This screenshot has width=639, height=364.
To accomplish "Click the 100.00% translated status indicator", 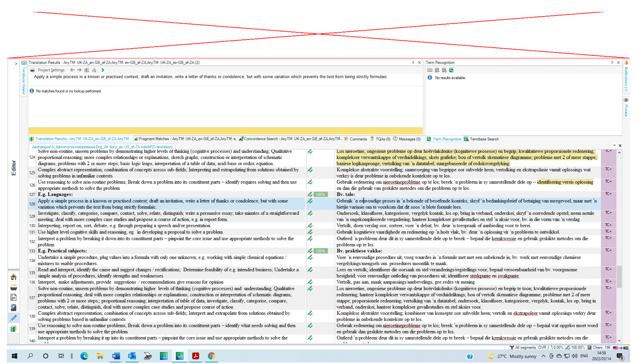I will pyautogui.click(x=575, y=347).
